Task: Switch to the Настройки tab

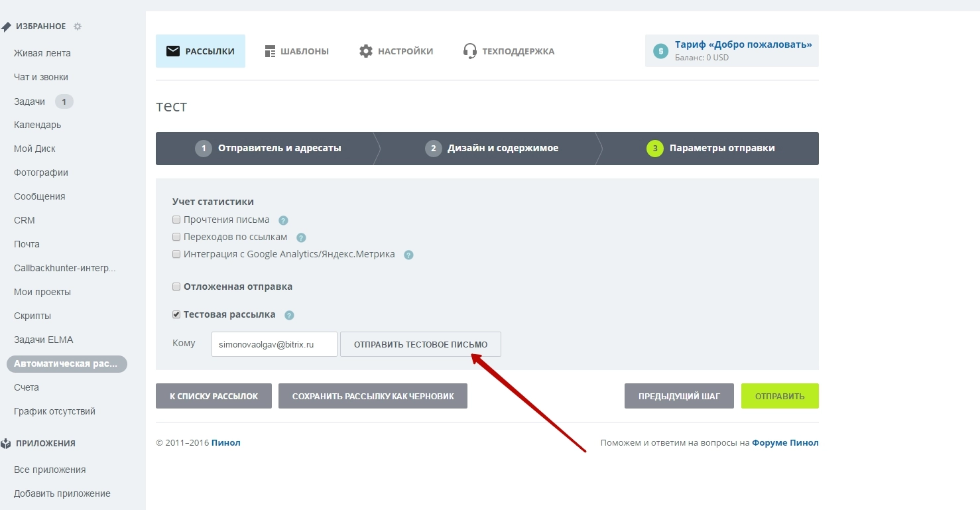Action: pos(396,51)
